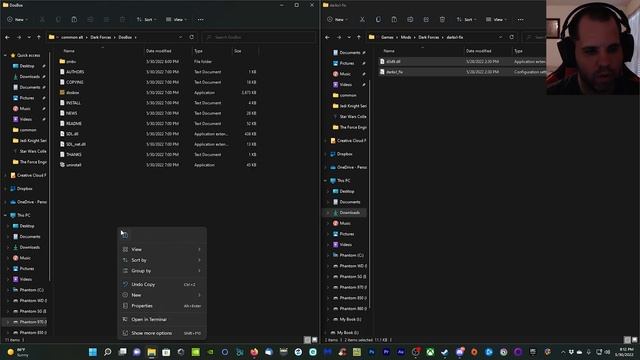Collapse This PC in the darkxl-fix window sidebar

(326, 180)
